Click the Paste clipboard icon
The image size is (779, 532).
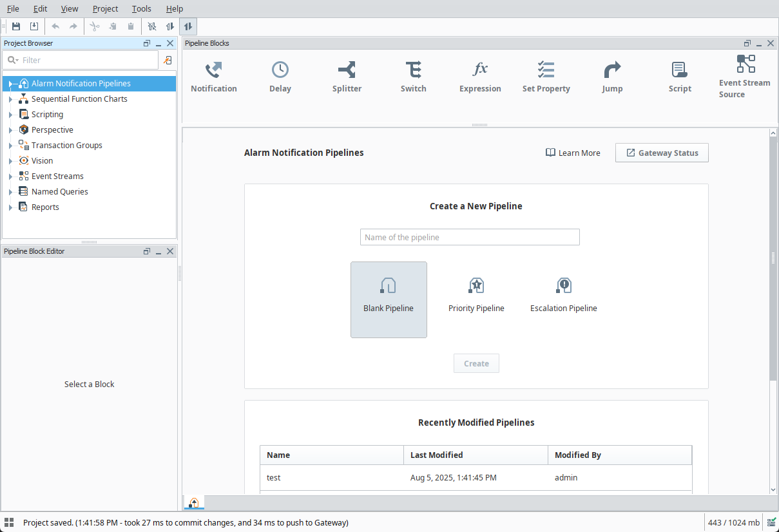[x=131, y=26]
